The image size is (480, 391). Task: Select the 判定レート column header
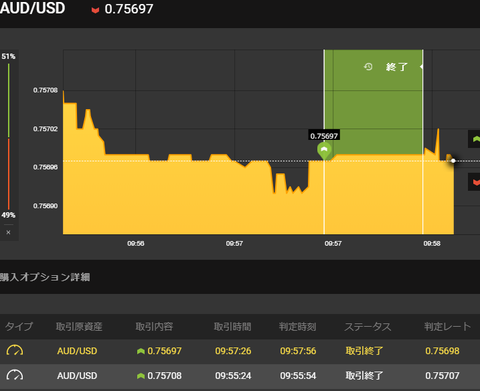tap(447, 326)
